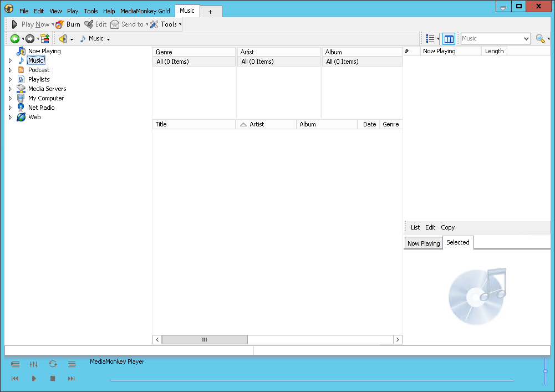
Task: Click the Edit tags toolbar icon
Action: tap(89, 24)
